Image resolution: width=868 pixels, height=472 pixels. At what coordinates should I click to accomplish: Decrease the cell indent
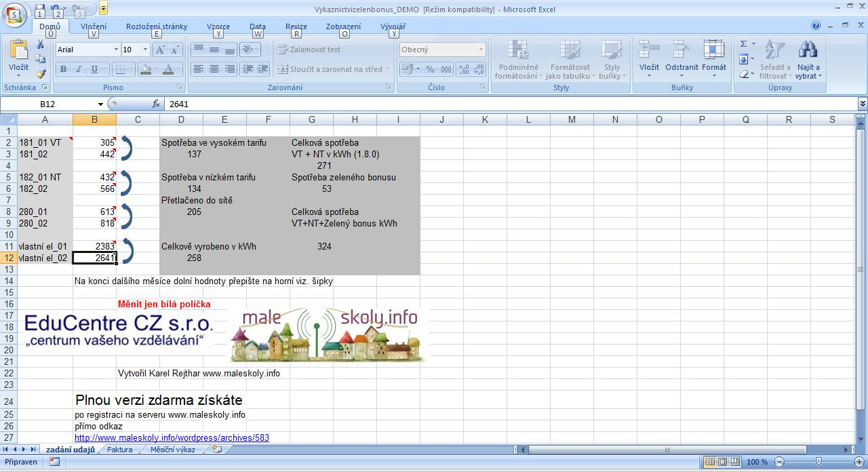[x=248, y=69]
